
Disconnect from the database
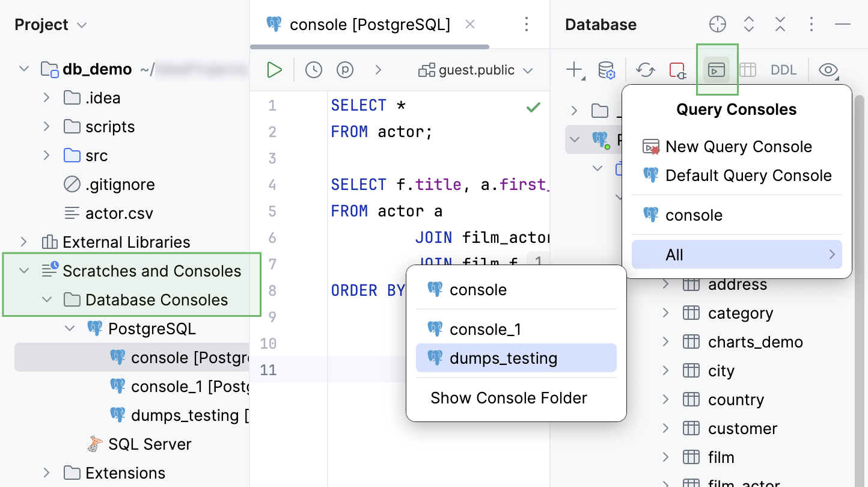coord(678,69)
